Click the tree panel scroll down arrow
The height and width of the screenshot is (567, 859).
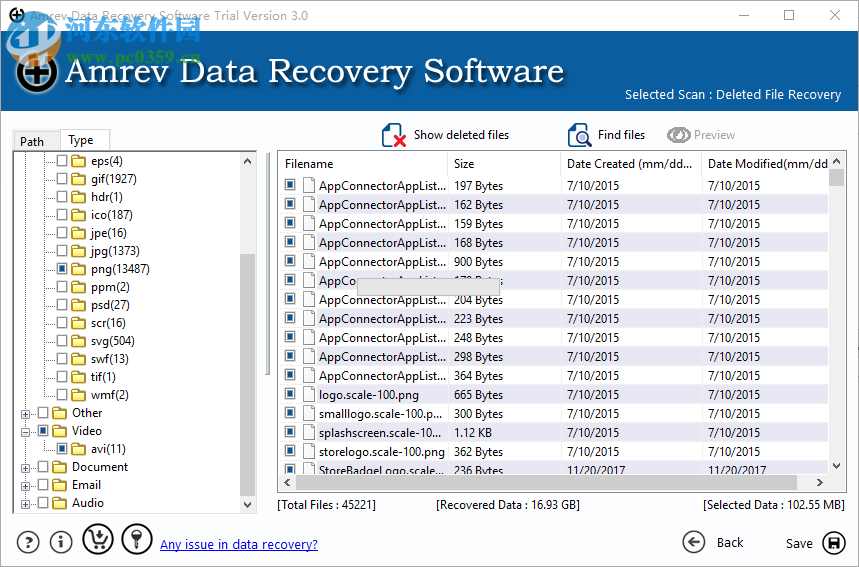click(248, 505)
